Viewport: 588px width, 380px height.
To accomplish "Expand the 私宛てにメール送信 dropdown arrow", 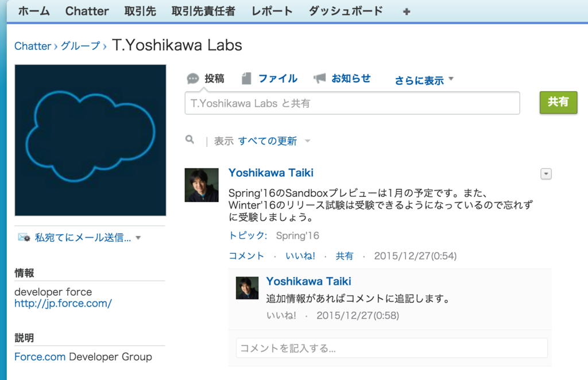I will tap(138, 237).
